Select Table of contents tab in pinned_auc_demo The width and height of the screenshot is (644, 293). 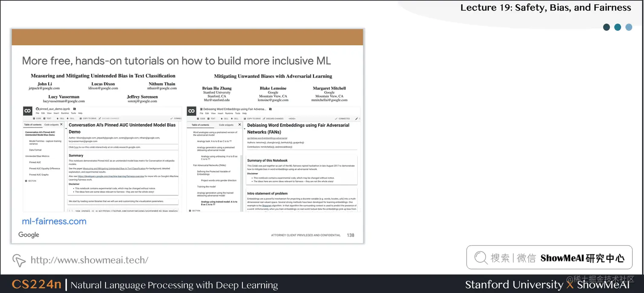pos(33,125)
